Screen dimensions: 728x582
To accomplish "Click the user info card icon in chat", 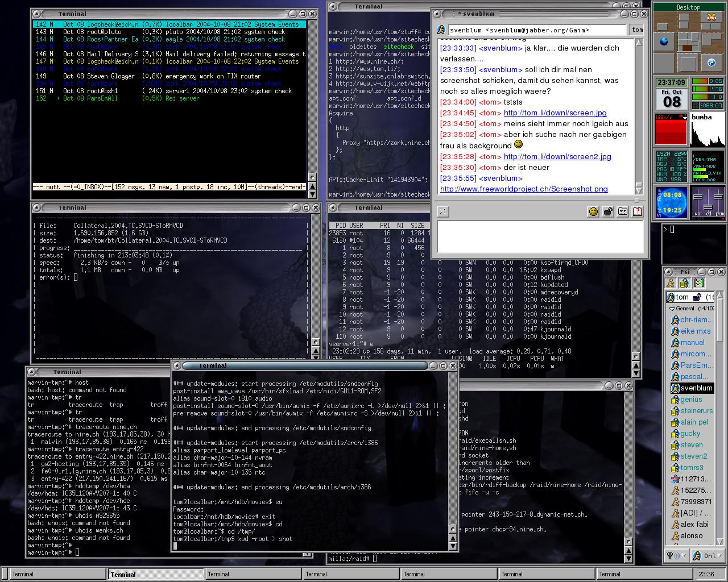I will [623, 211].
